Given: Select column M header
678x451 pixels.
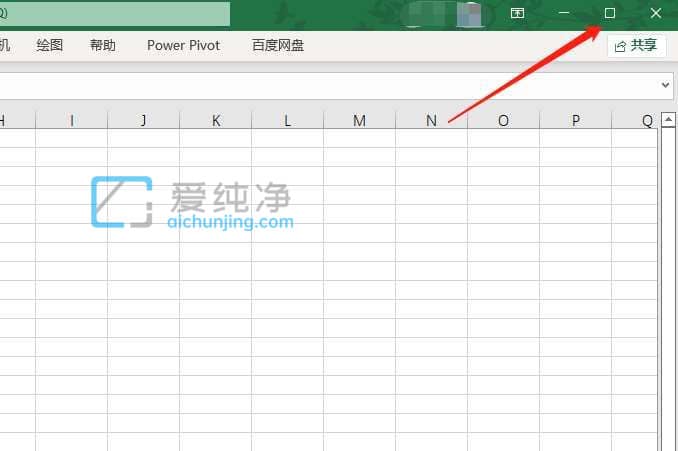Looking at the screenshot, I should click(x=359, y=120).
